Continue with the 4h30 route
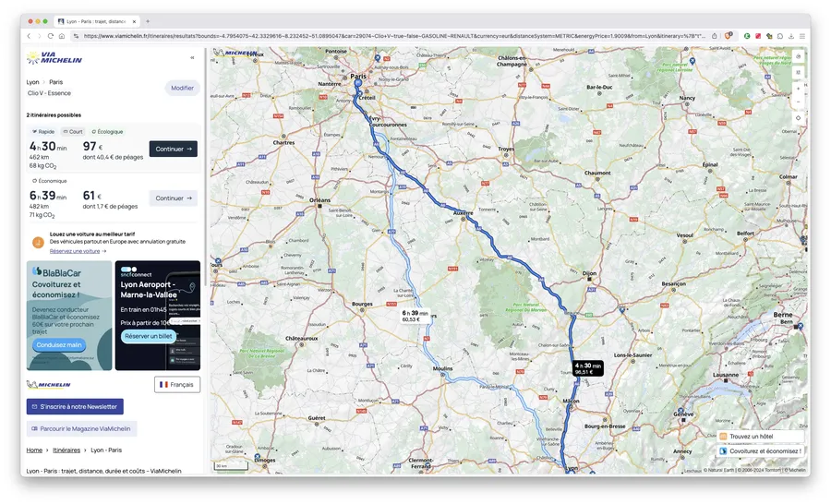The height and width of the screenshot is (504, 831). [174, 149]
